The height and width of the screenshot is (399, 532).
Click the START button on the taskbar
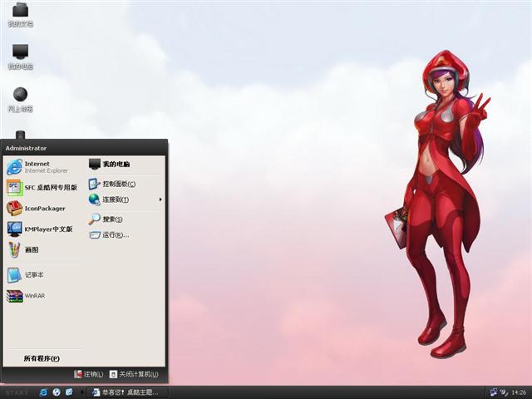click(x=17, y=393)
